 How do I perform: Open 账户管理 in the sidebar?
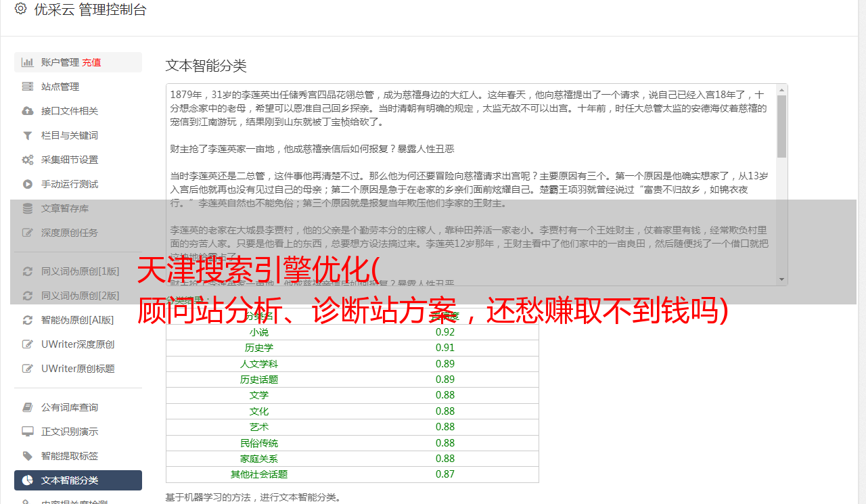coord(78,62)
